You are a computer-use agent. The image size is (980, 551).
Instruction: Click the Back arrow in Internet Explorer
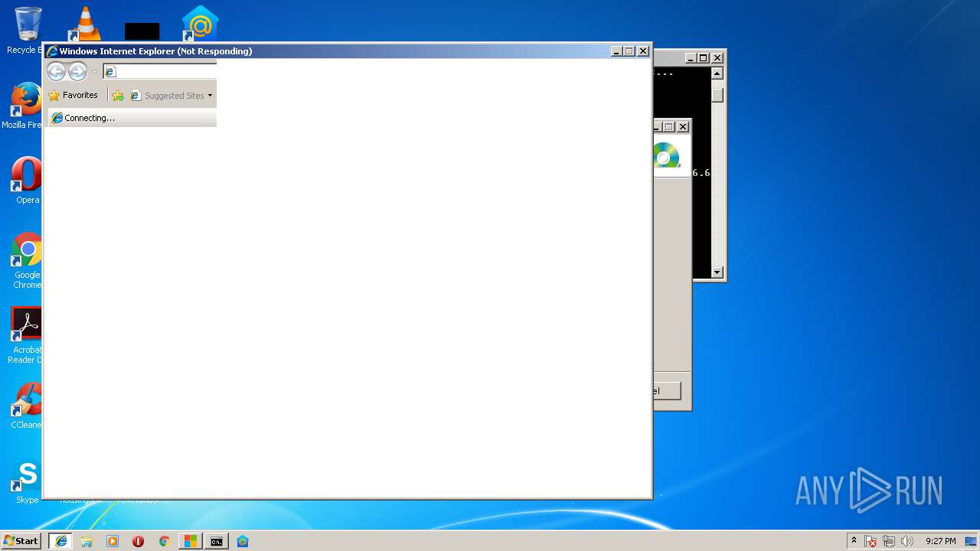(x=56, y=72)
